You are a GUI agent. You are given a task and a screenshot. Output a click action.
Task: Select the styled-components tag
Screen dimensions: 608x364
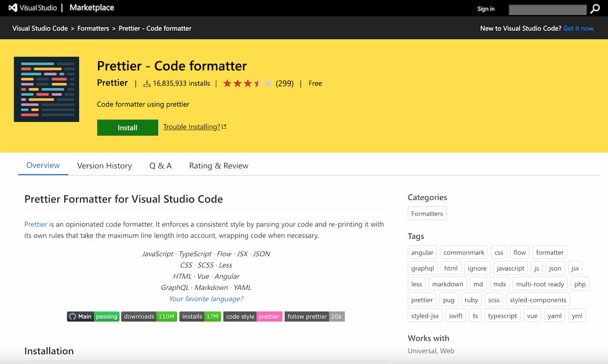[538, 300]
